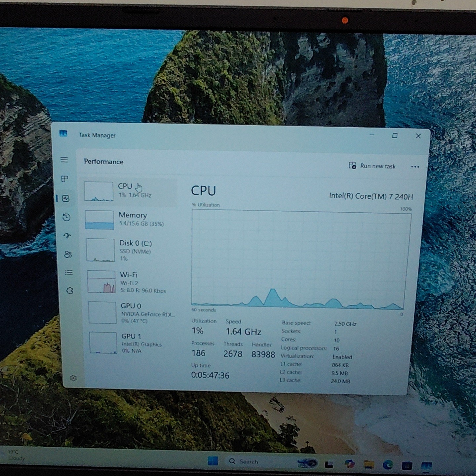Image resolution: width=476 pixels, height=476 pixels.
Task: Go to the Startup apps page icon
Action: coord(67,236)
